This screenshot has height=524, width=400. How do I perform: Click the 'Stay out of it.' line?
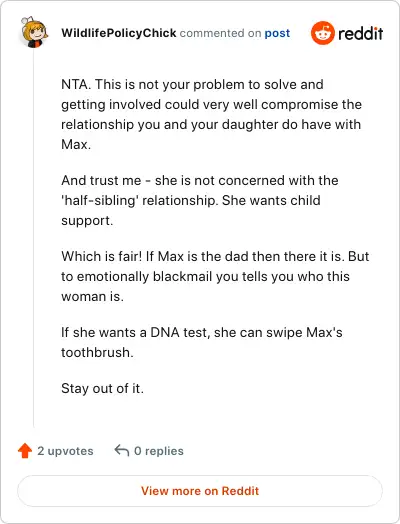tap(102, 388)
